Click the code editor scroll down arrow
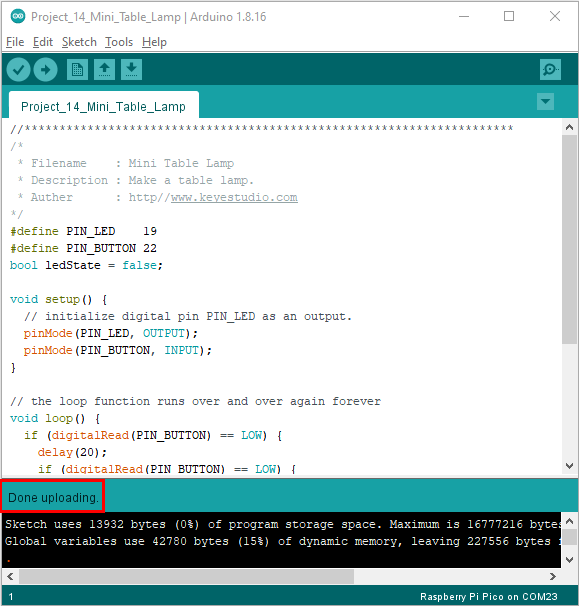The height and width of the screenshot is (606, 579). click(569, 465)
